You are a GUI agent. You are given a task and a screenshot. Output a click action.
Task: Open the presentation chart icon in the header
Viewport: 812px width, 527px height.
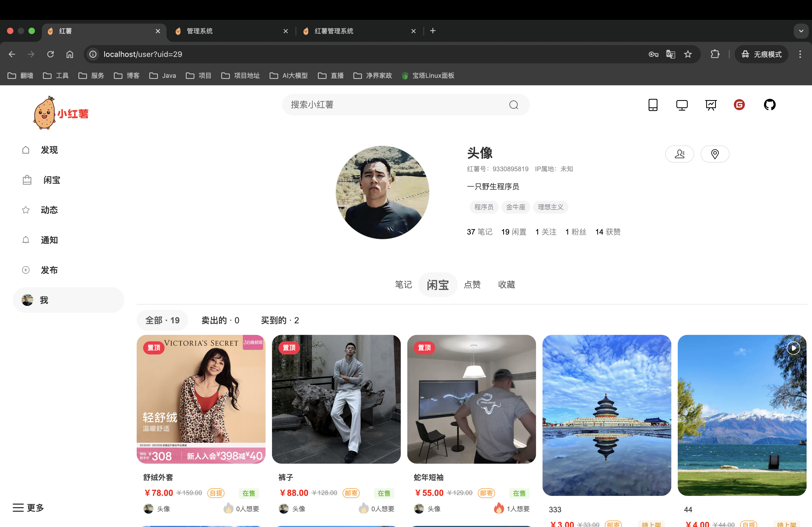pyautogui.click(x=711, y=105)
